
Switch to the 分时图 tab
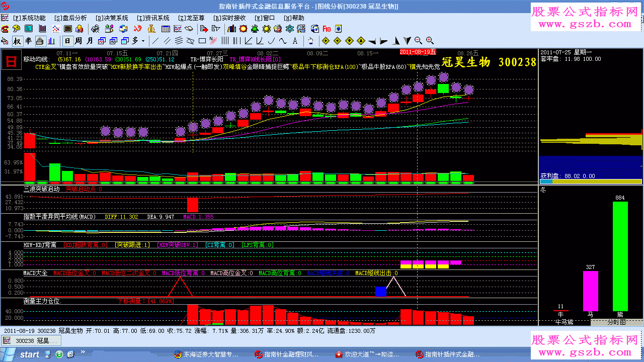tap(616, 322)
